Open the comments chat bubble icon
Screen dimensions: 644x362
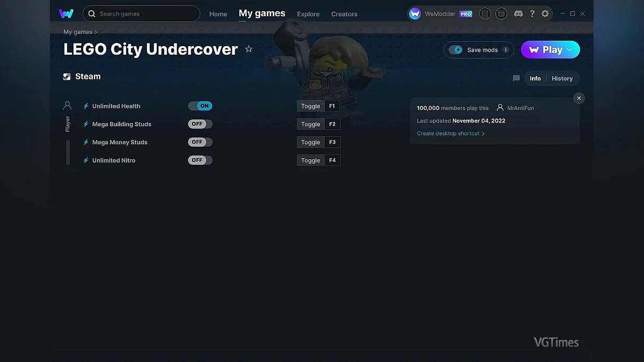coord(516,78)
